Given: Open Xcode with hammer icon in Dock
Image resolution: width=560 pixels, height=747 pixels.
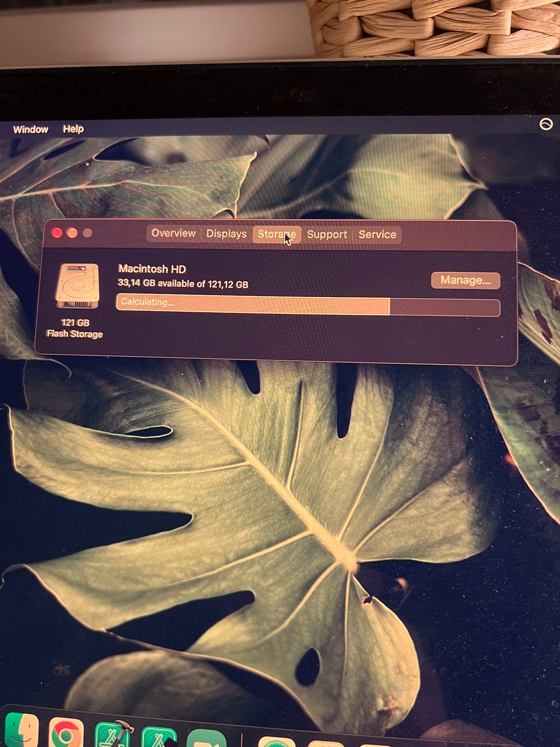Looking at the screenshot, I should point(113,734).
